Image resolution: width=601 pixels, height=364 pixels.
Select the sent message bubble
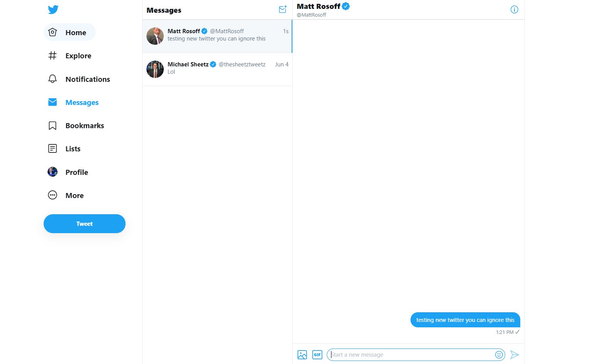[465, 320]
